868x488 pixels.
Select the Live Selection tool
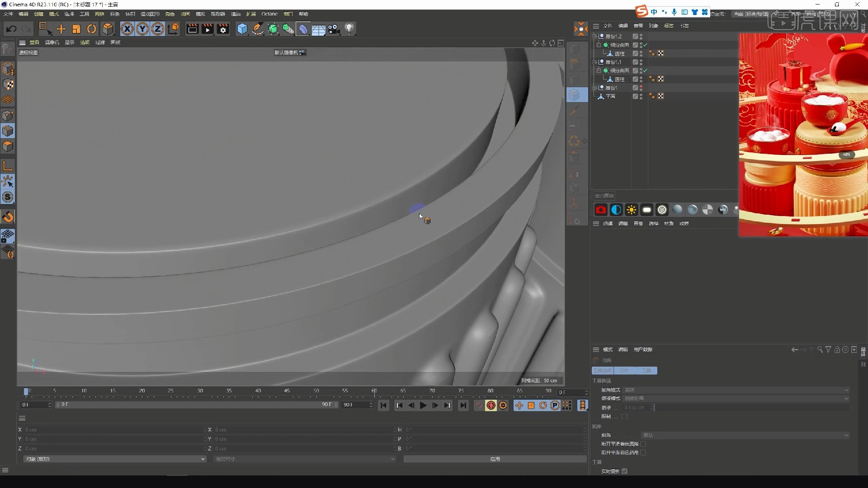(45, 29)
